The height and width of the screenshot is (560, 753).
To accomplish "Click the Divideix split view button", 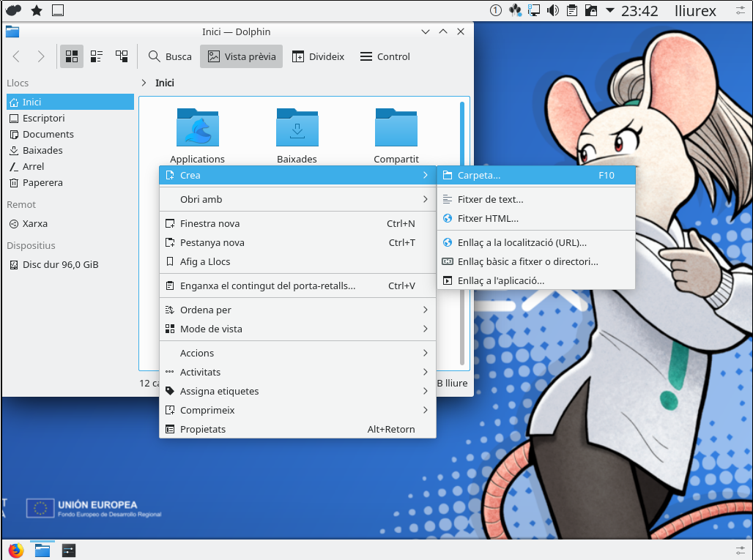I will click(318, 56).
